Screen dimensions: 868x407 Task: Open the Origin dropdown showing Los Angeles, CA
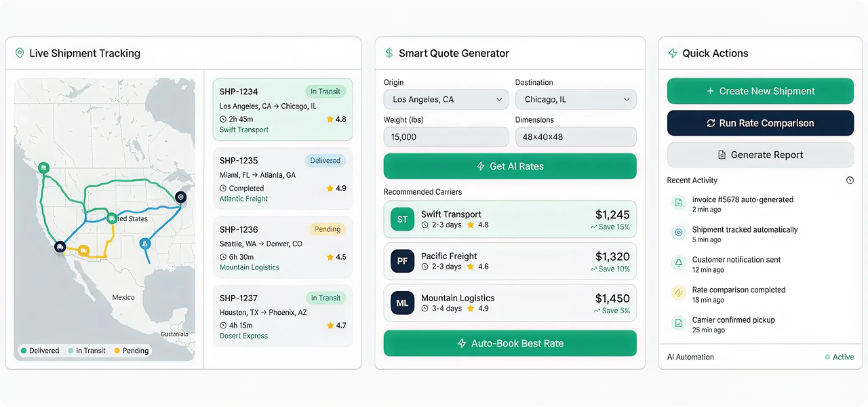click(446, 99)
